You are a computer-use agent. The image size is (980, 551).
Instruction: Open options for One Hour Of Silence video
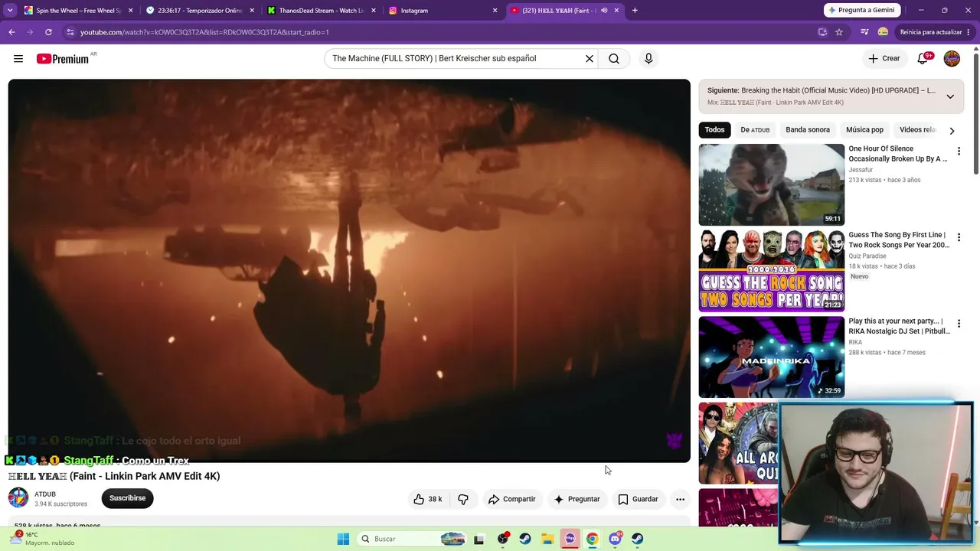959,152
